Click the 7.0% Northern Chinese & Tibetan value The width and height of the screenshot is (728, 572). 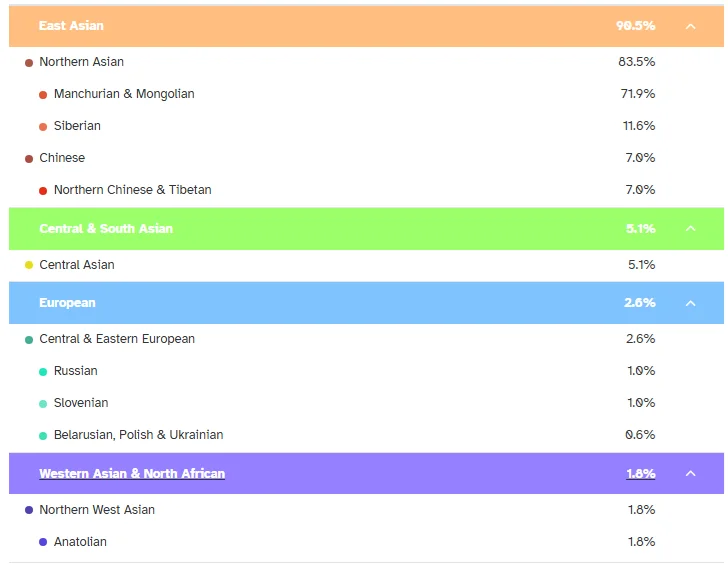click(x=640, y=190)
